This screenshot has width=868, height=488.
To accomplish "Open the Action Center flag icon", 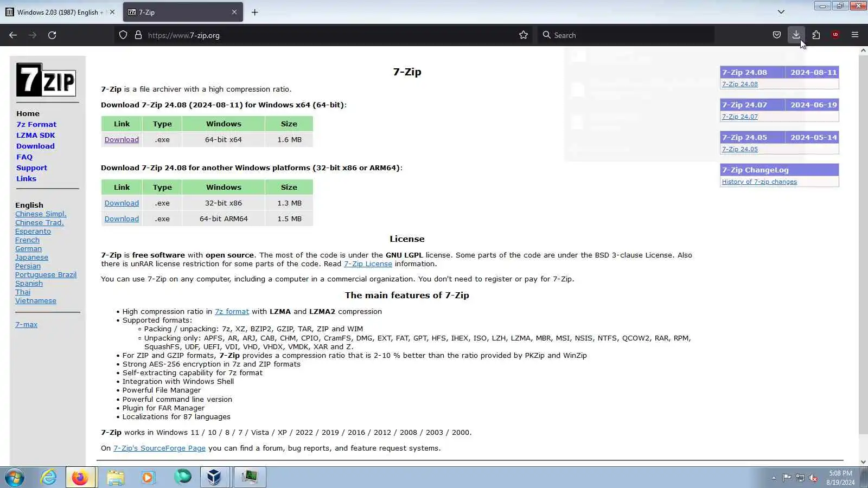I will point(787,478).
